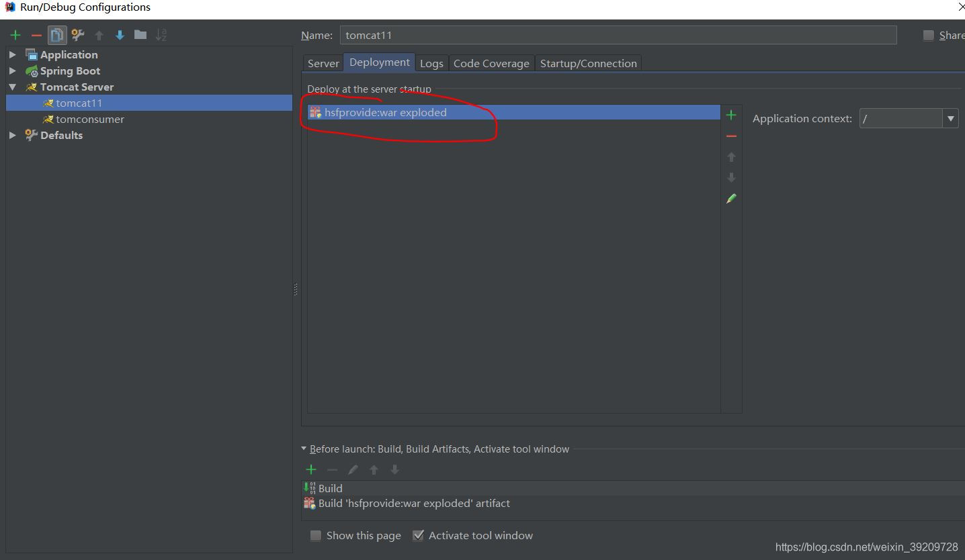The height and width of the screenshot is (560, 965).
Task: Close the Run/Debug Configurations dialog
Action: click(961, 7)
